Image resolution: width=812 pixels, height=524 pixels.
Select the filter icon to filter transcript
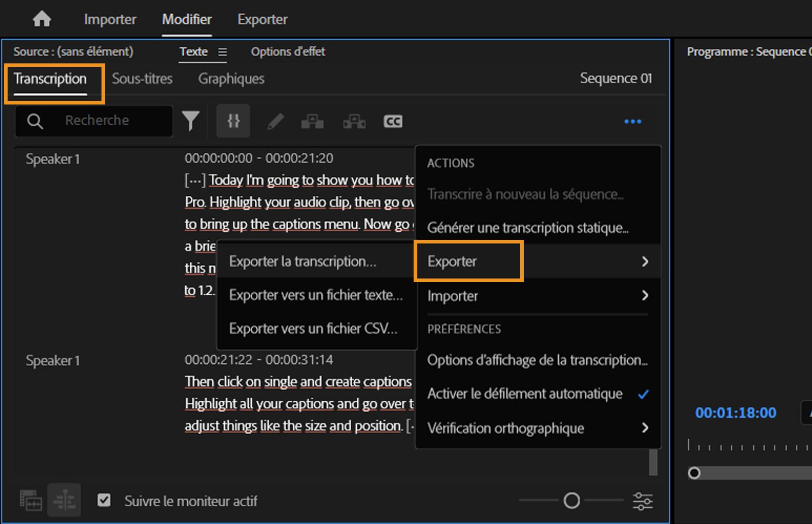pyautogui.click(x=191, y=121)
